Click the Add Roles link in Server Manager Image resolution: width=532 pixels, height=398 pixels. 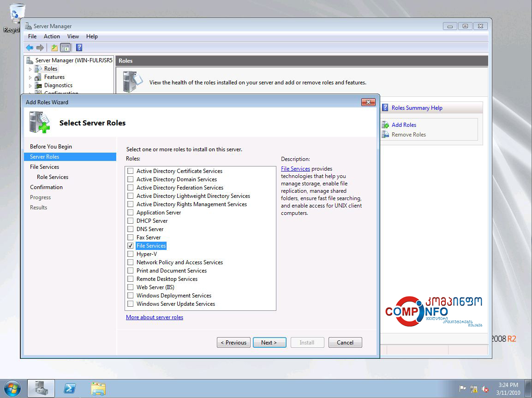404,125
